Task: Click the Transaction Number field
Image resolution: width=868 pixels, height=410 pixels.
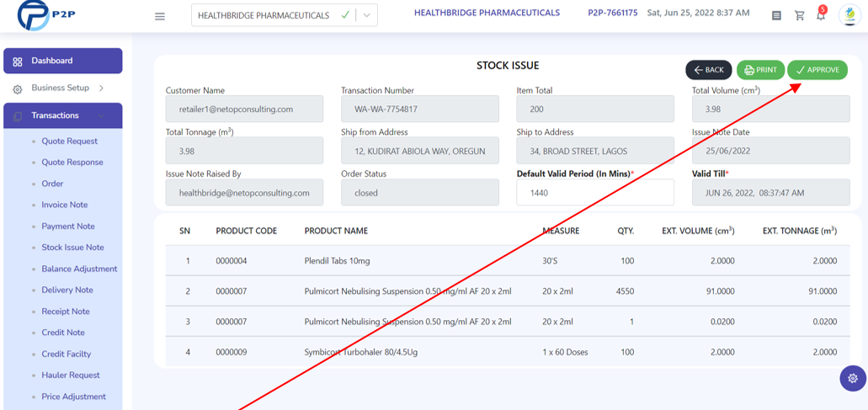Action: (419, 109)
